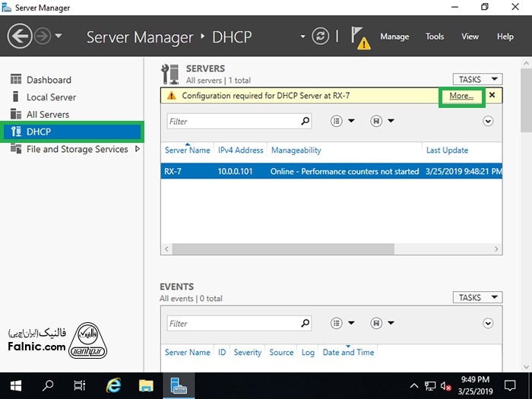Image resolution: width=532 pixels, height=399 pixels.
Task: Click the back navigation arrow
Action: click(20, 36)
